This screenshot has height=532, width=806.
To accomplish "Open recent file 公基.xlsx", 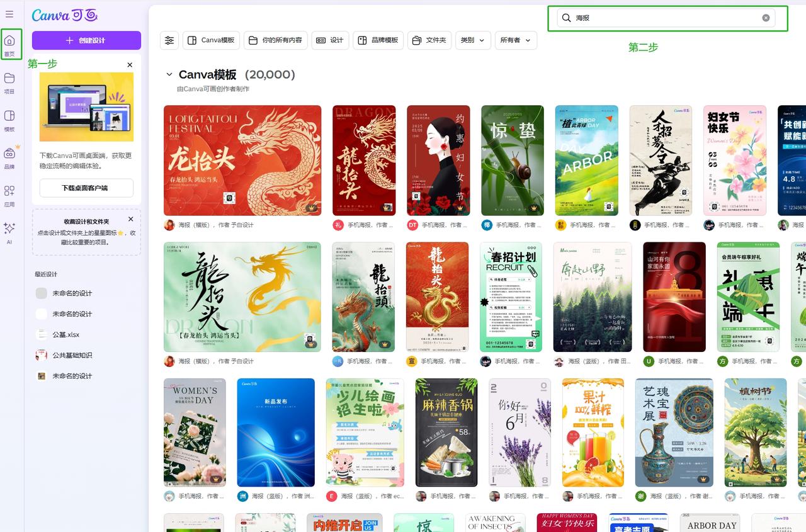I will pos(66,334).
